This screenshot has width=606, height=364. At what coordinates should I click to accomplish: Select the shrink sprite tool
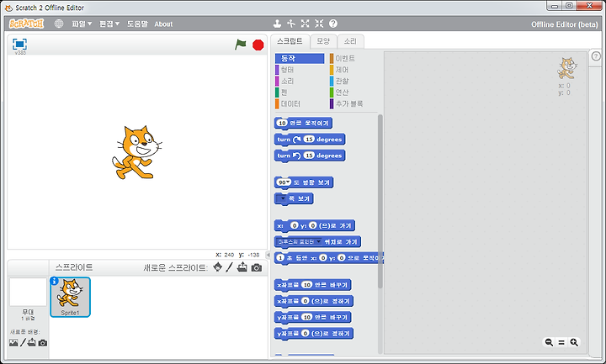point(319,24)
